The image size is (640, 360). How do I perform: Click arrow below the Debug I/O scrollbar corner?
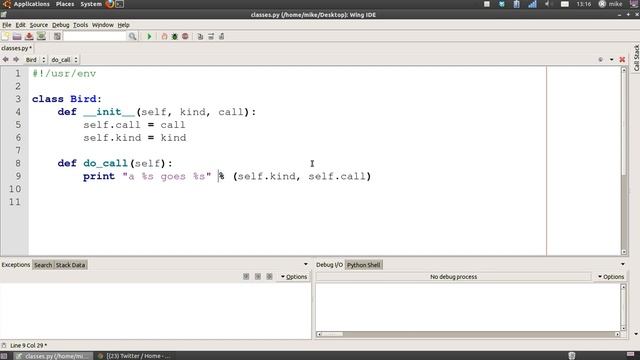pyautogui.click(x=636, y=334)
